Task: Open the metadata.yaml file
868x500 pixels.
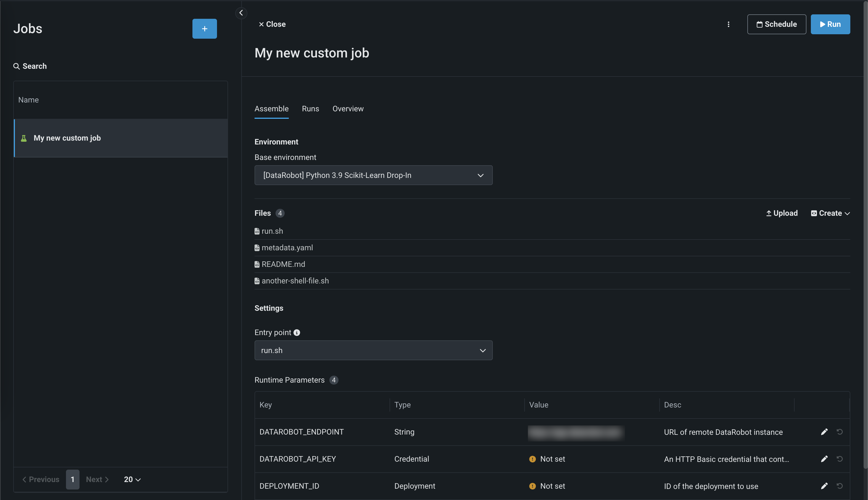Action: [x=287, y=248]
